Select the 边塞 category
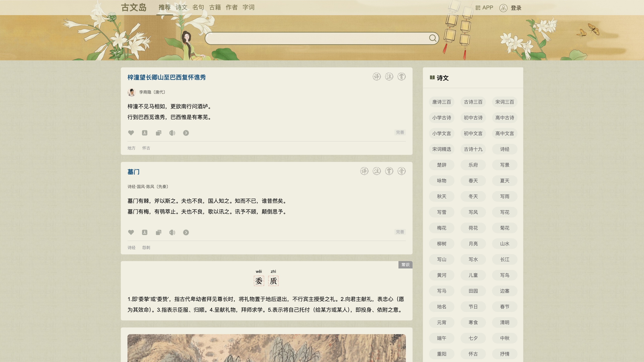The height and width of the screenshot is (362, 644). (505, 291)
